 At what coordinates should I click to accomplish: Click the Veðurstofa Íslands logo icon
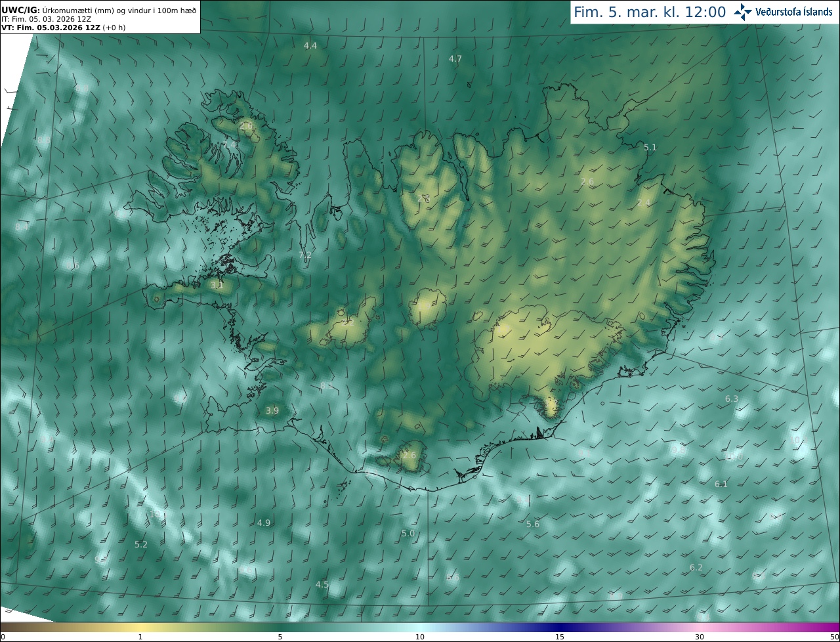coord(743,11)
